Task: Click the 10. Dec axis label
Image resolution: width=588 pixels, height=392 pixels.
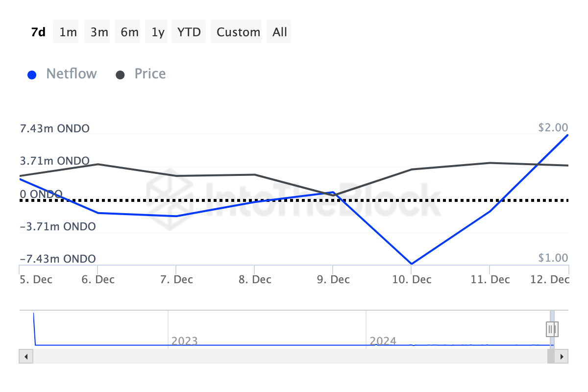Action: click(412, 280)
